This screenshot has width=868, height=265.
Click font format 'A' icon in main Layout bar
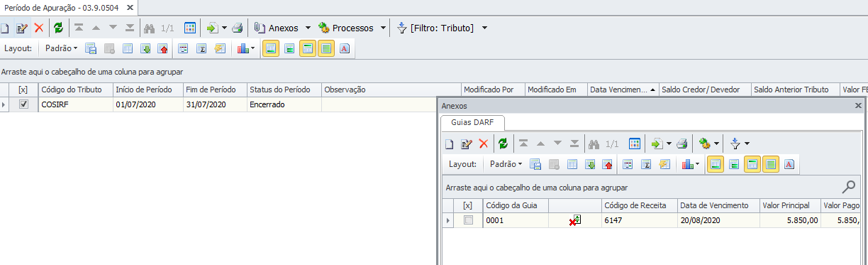tap(345, 48)
